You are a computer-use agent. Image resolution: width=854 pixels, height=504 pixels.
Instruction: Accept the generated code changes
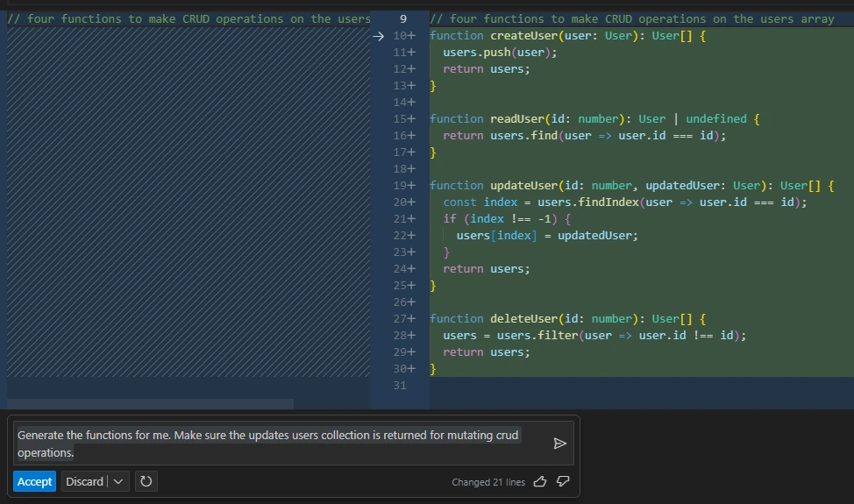click(x=35, y=481)
